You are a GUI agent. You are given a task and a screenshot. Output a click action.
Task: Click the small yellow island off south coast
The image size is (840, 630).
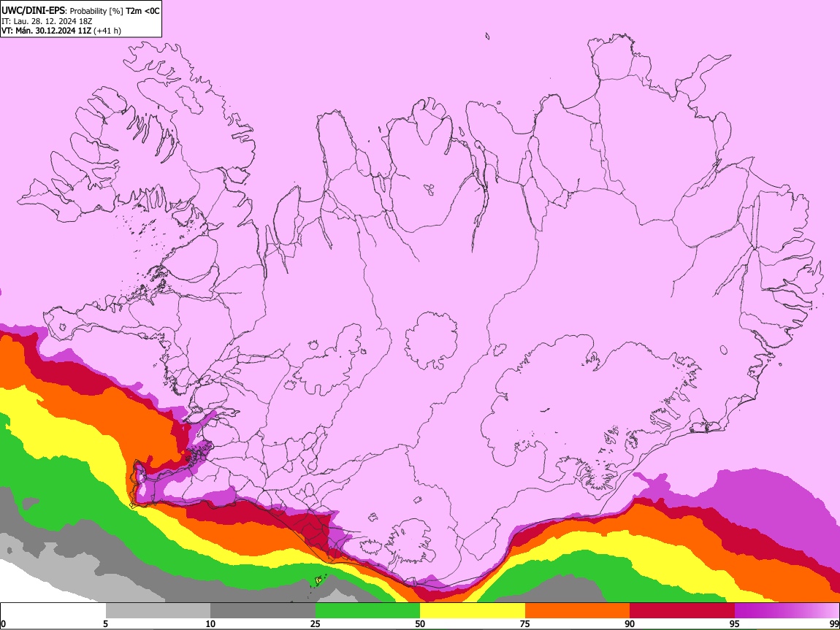click(318, 580)
